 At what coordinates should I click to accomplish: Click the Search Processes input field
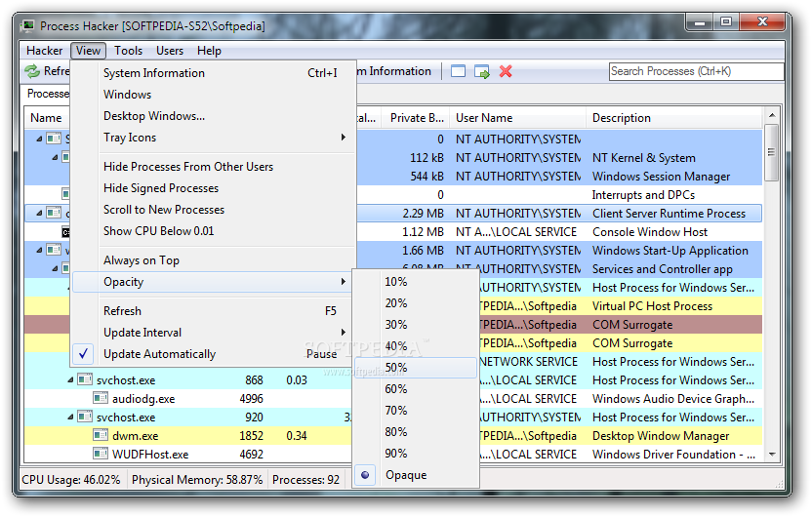coord(696,71)
